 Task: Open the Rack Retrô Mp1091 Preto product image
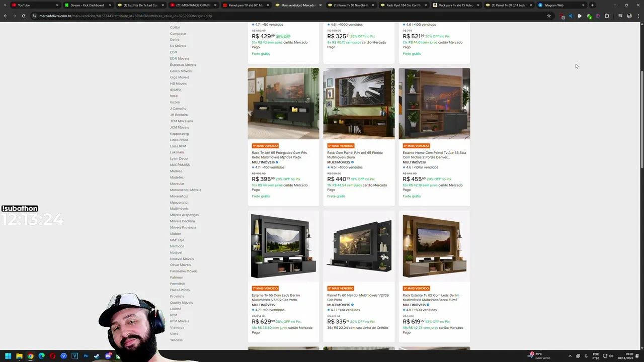click(283, 104)
